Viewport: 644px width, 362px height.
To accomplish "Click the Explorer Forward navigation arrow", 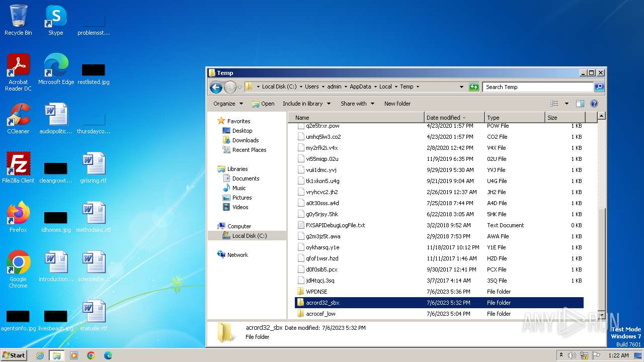I will (230, 87).
